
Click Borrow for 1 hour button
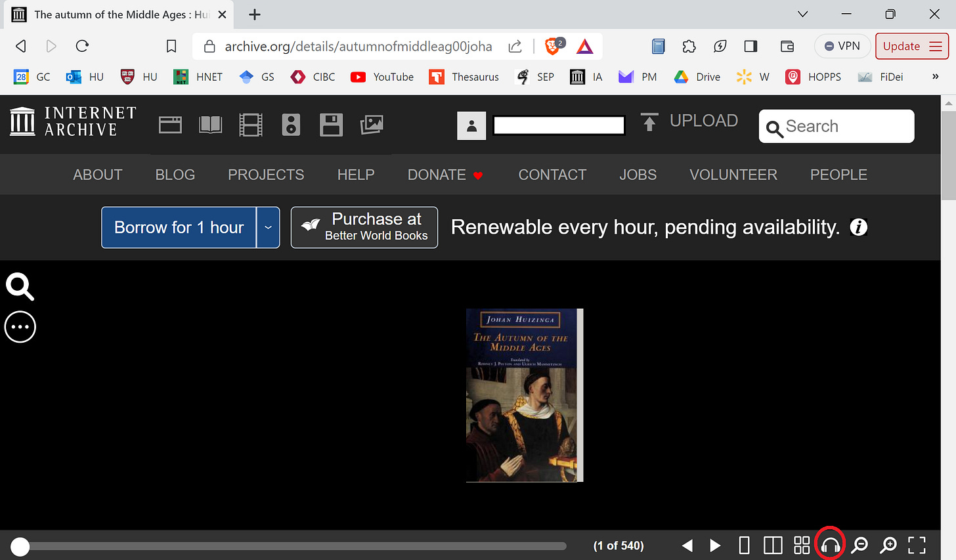(x=179, y=227)
